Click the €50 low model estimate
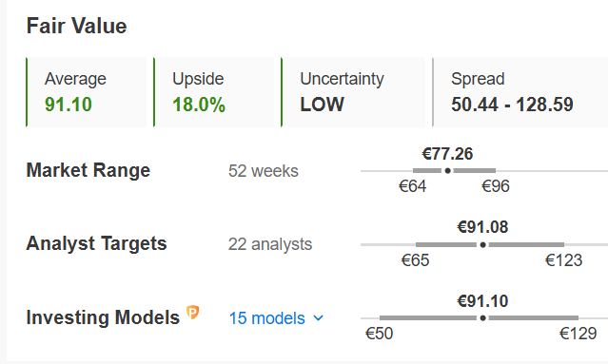 coord(380,334)
